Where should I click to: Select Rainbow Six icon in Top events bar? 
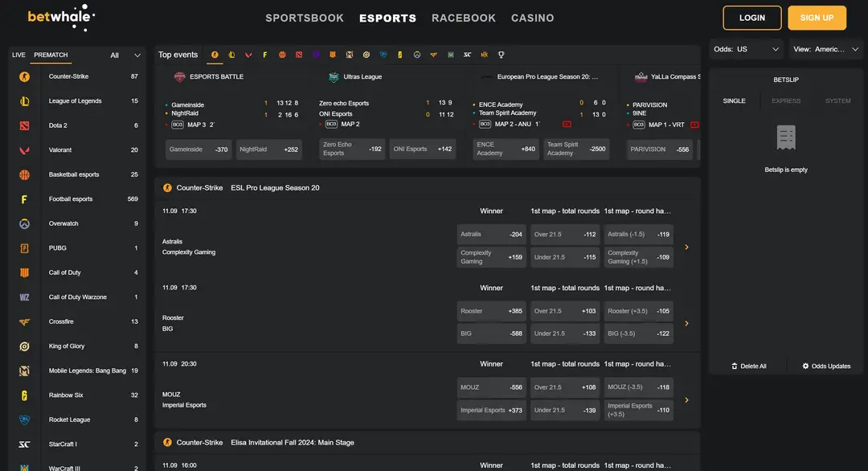pyautogui.click(x=399, y=55)
